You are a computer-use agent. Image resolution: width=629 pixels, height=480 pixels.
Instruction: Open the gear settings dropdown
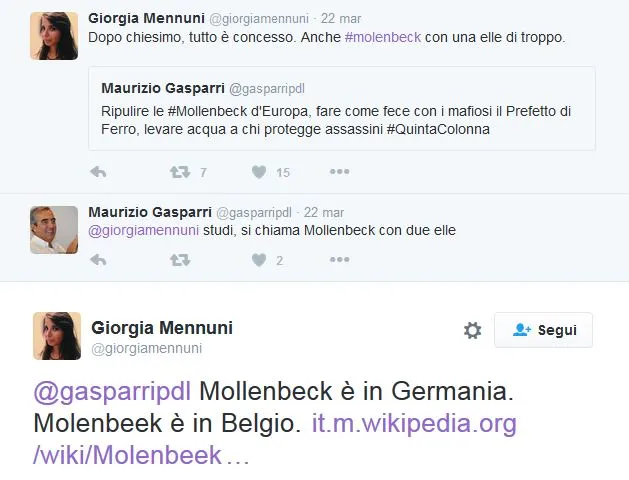pos(472,330)
